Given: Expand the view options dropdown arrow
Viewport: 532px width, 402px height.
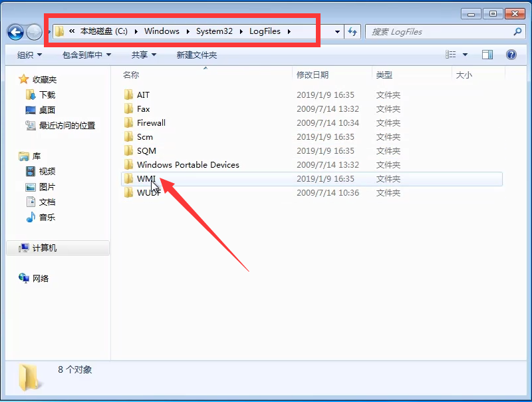Looking at the screenshot, I should [x=465, y=55].
